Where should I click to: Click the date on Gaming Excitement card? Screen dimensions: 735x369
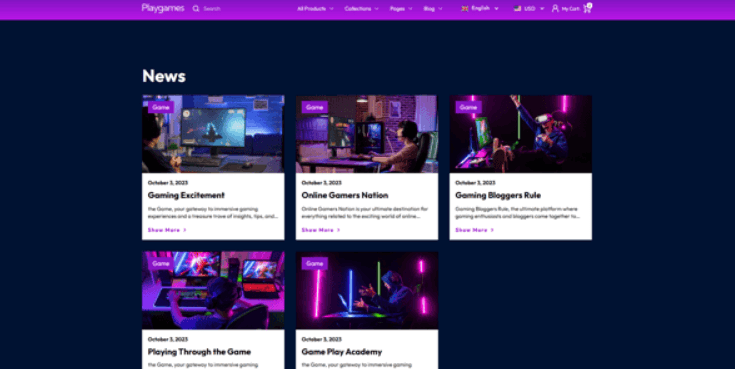168,183
